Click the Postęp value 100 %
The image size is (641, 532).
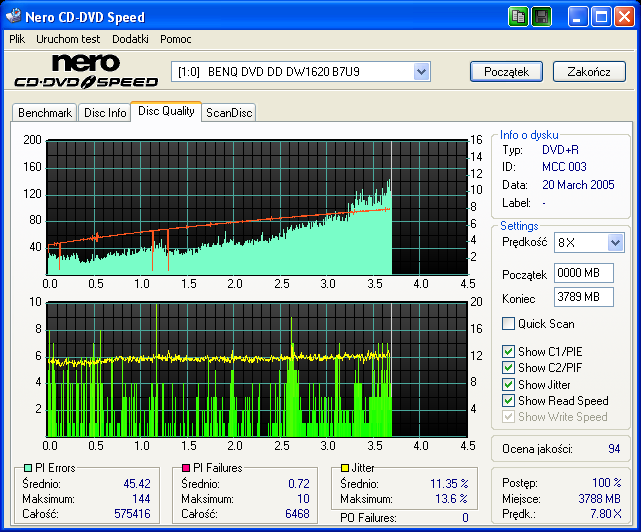click(607, 483)
